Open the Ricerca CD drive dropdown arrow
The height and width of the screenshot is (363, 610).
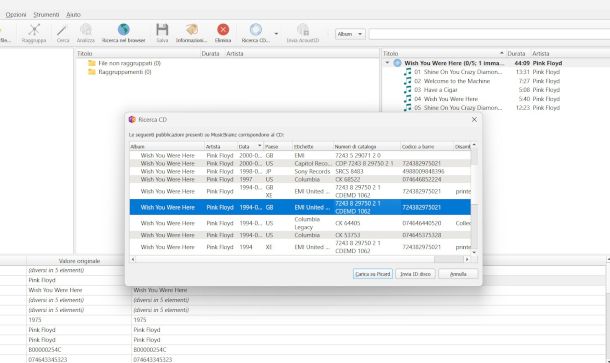(276, 34)
